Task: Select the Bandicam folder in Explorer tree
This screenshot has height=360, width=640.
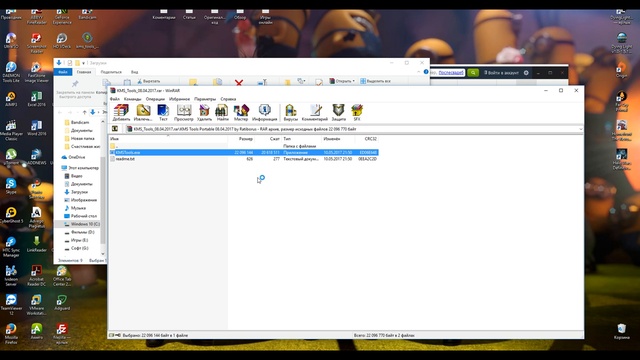Action: pos(77,122)
